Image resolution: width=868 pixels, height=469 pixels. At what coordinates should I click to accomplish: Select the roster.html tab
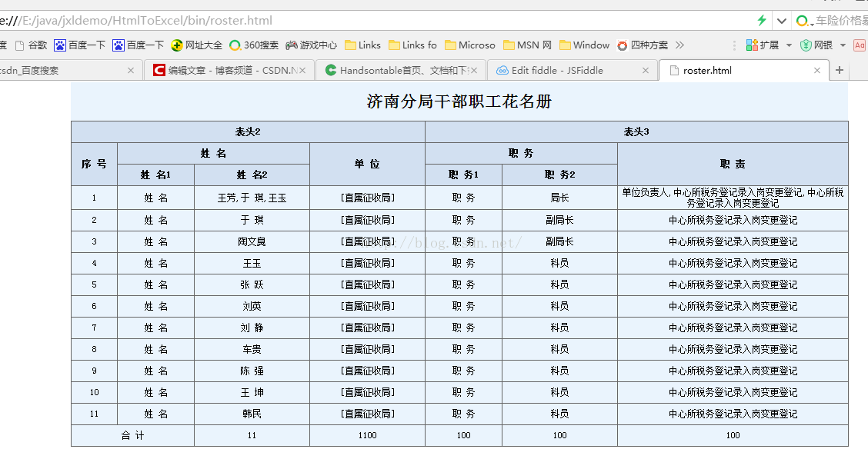pos(743,70)
